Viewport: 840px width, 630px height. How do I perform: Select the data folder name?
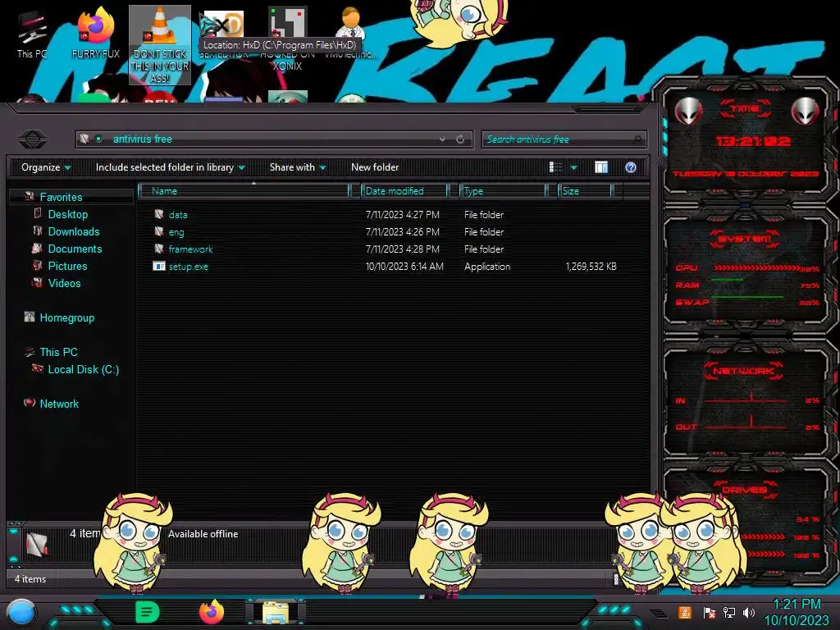coord(178,215)
